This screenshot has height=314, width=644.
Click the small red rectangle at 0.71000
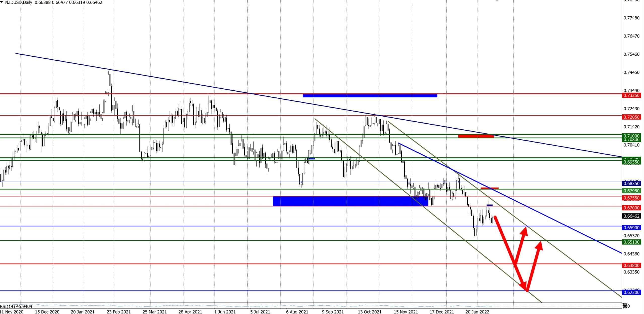point(476,136)
